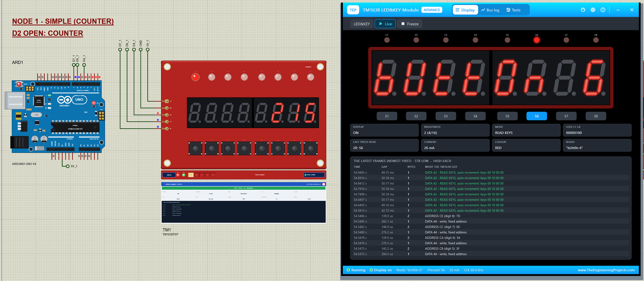Image resolution: width=644 pixels, height=281 pixels.
Task: Click the TM1638TEP component label
Action: [170, 235]
